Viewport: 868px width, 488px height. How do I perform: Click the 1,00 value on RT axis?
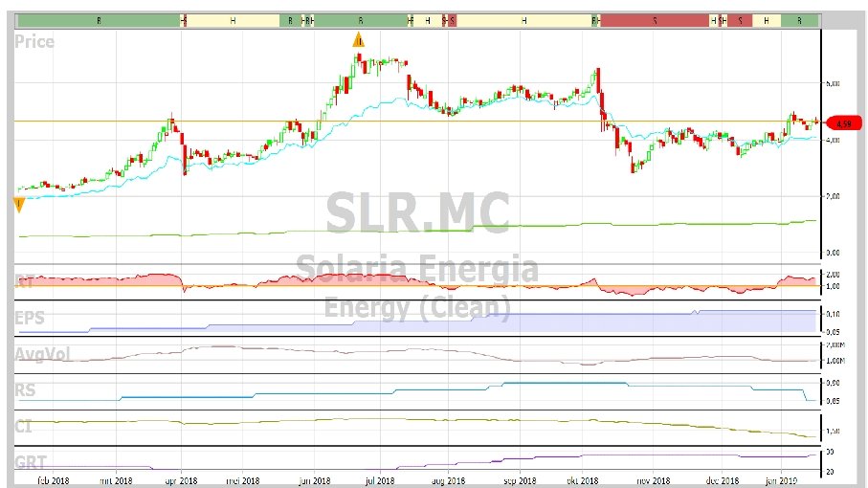[x=833, y=287]
